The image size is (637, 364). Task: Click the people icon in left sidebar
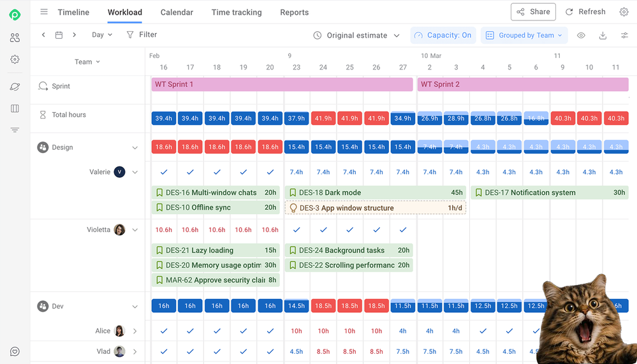[x=15, y=38]
